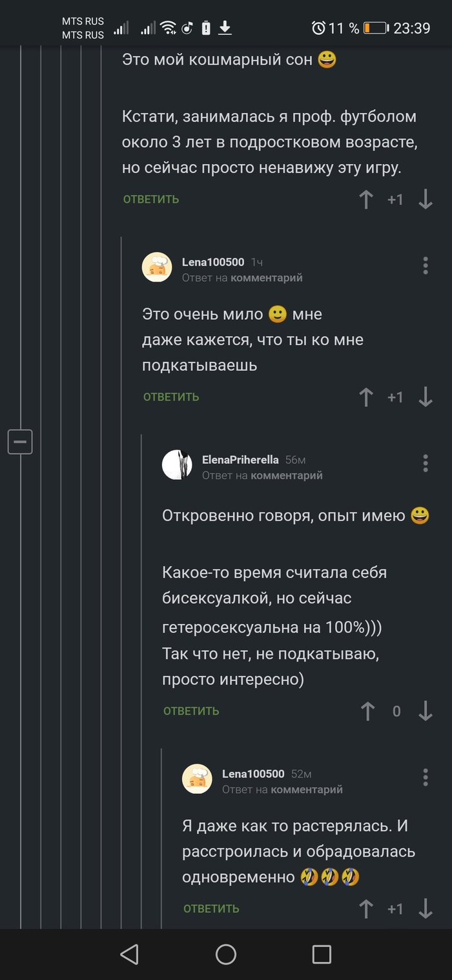Reply to ElenaPriherella's comment via ОТВЕТИТЬ

coord(191,711)
